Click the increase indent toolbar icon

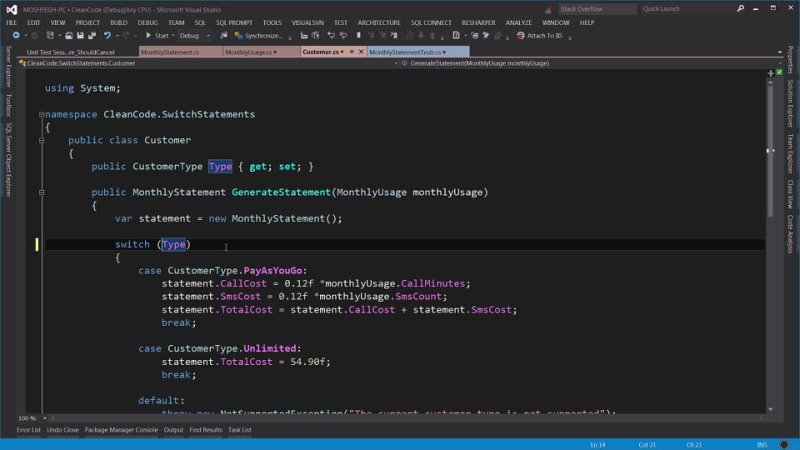pos(316,36)
